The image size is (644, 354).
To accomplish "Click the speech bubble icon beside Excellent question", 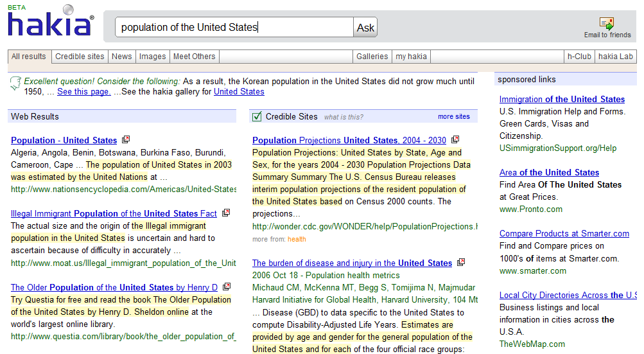I will 15,84.
